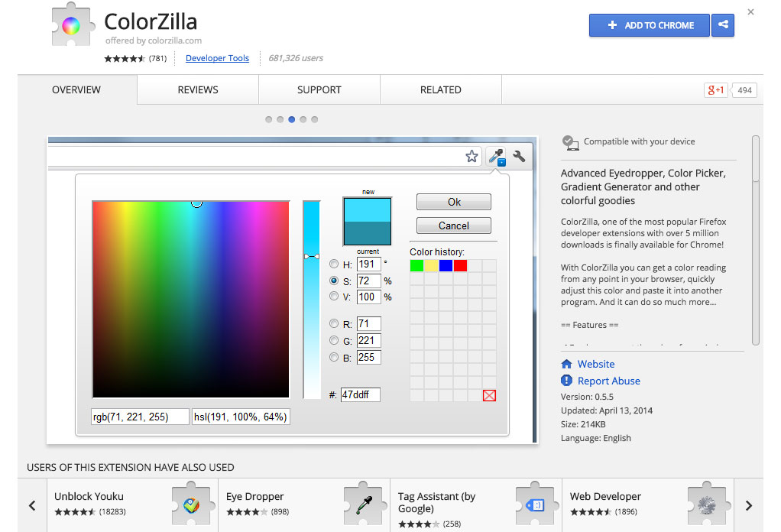Click the right arrow to see more extensions
The image size is (781, 532).
[748, 505]
